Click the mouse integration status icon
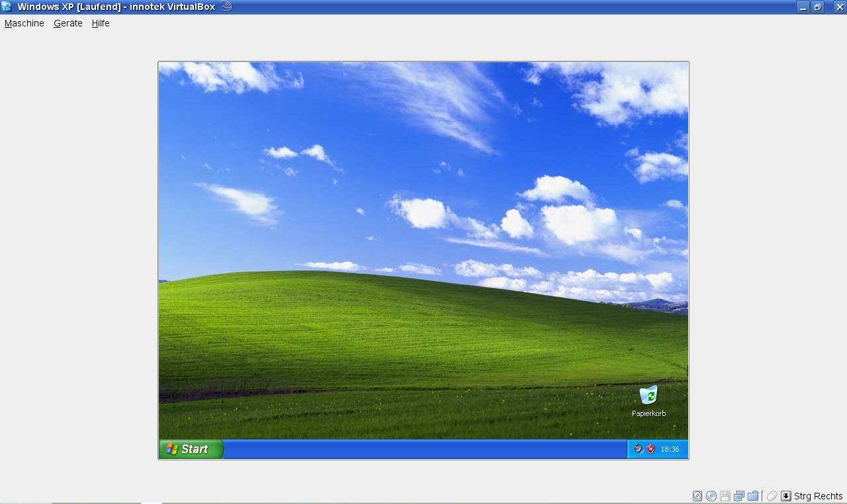 772,496
